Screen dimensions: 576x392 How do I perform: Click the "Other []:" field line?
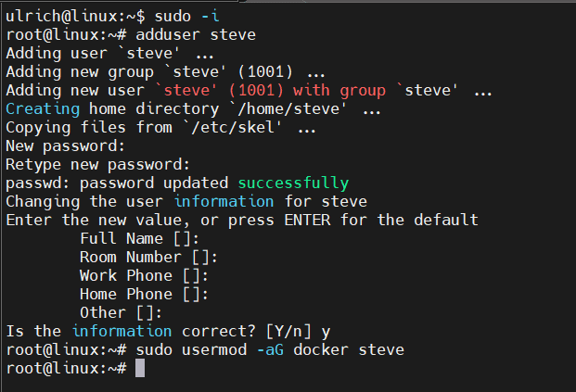(x=122, y=312)
